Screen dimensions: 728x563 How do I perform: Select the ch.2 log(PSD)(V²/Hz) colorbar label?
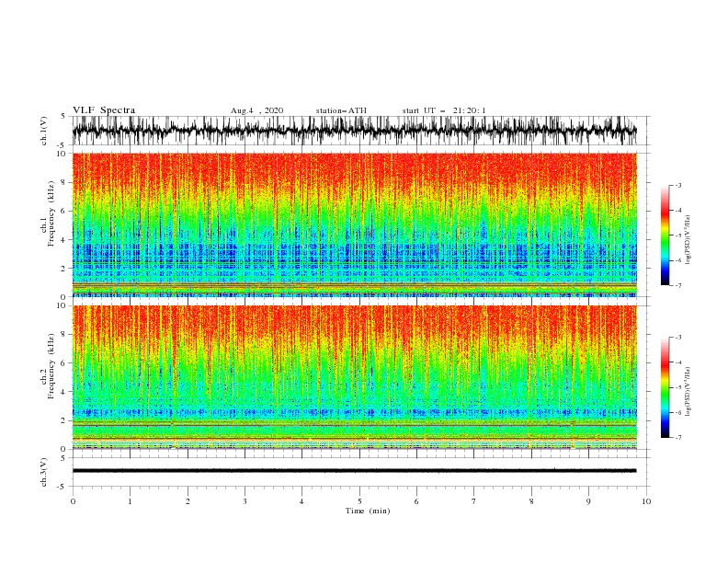click(688, 392)
